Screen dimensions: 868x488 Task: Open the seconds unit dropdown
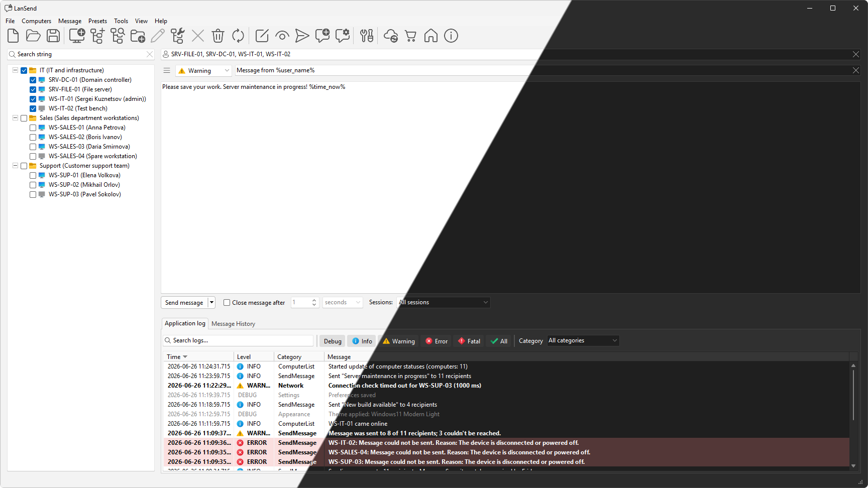click(343, 302)
